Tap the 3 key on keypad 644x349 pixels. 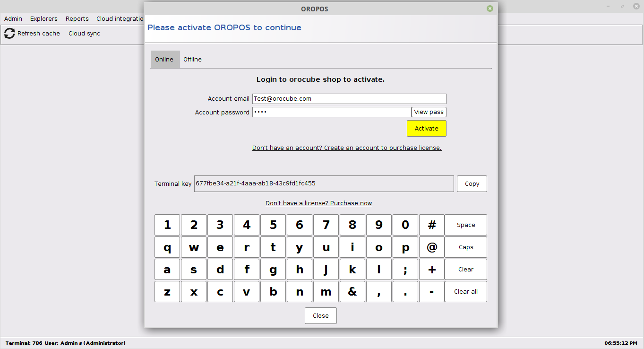[x=220, y=225]
